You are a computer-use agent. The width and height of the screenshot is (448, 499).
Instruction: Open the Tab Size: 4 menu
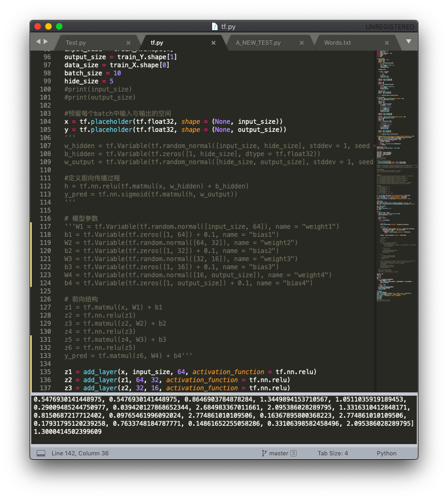coord(332,453)
